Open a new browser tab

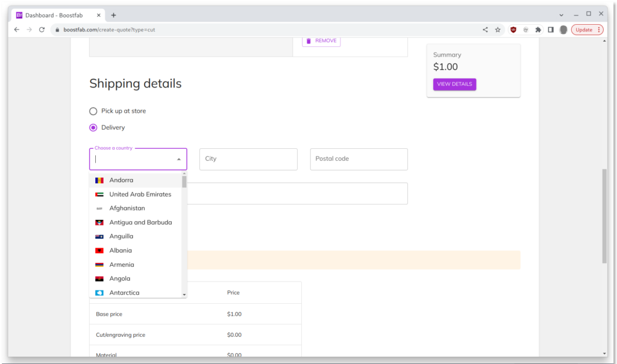pyautogui.click(x=113, y=15)
